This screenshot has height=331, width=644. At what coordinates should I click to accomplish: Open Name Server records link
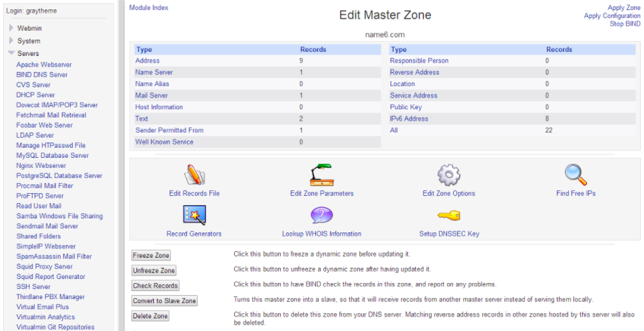tap(154, 72)
